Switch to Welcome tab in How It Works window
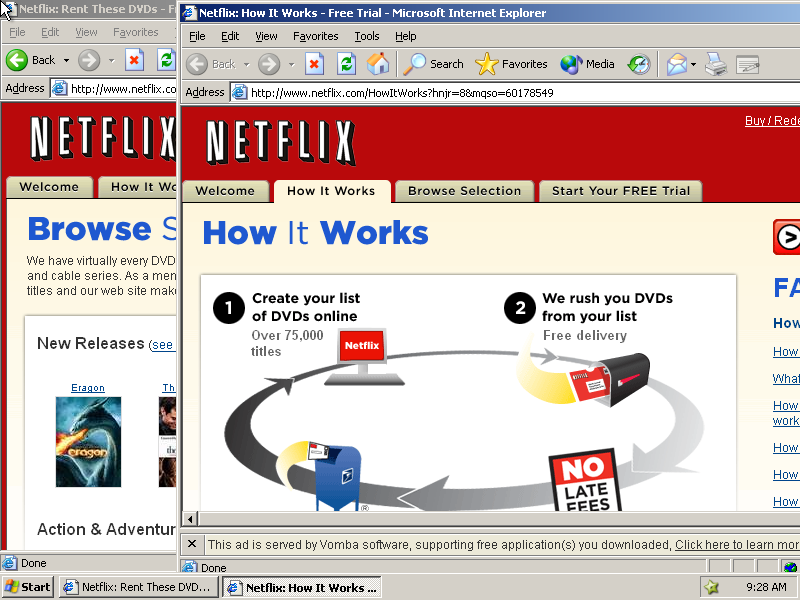 point(225,191)
